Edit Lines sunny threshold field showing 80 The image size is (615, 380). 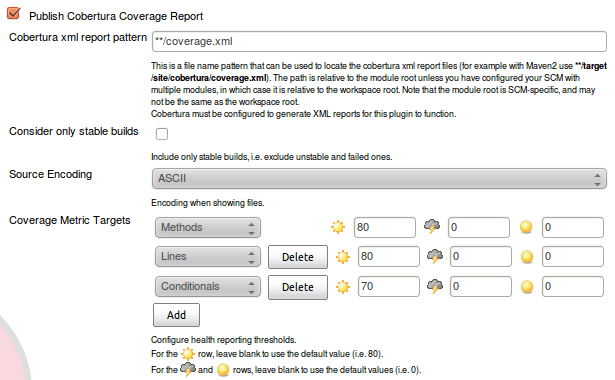tap(389, 256)
